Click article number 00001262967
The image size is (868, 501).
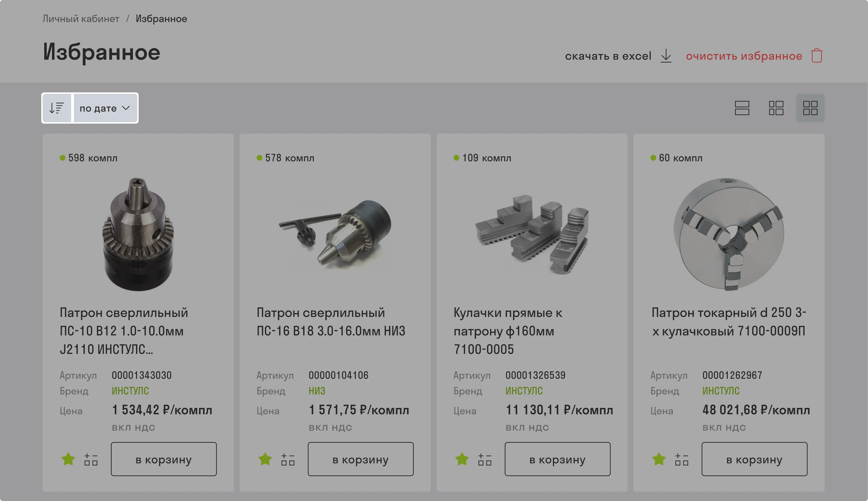point(732,375)
